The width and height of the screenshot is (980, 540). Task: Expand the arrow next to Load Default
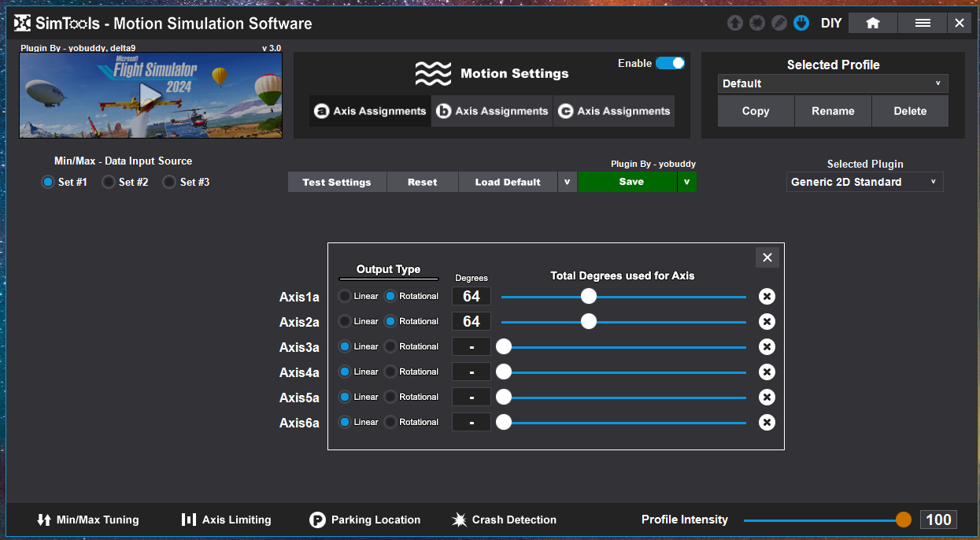click(567, 182)
